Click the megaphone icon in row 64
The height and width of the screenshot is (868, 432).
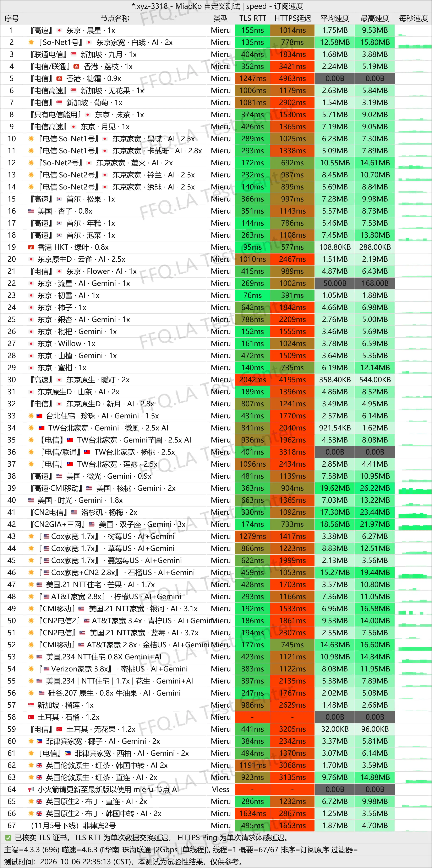point(31,789)
